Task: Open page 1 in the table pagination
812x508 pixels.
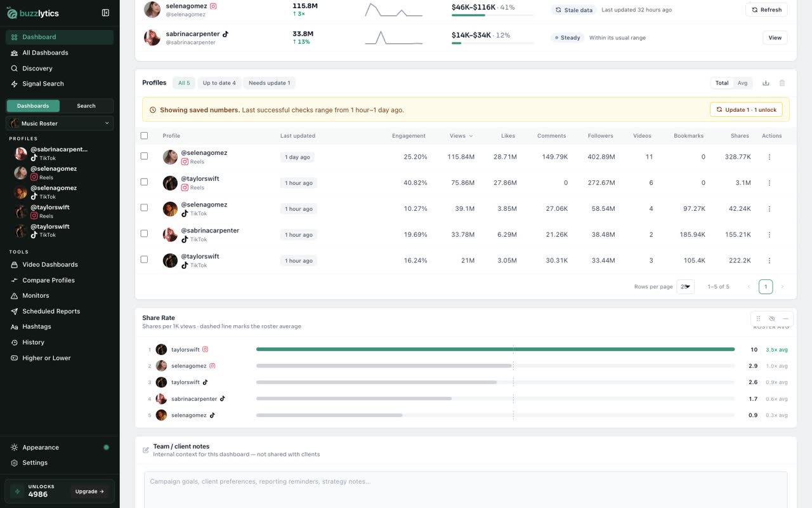Action: pyautogui.click(x=766, y=287)
